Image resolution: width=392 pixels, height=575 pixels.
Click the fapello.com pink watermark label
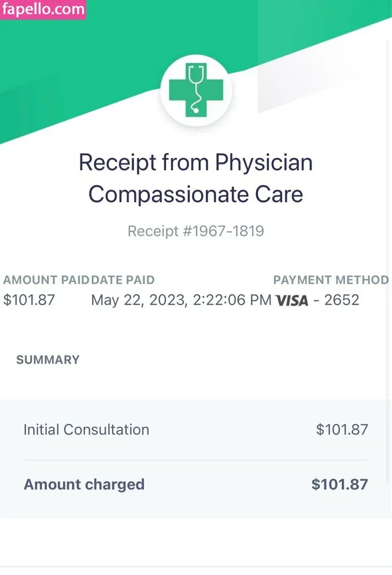[43, 10]
